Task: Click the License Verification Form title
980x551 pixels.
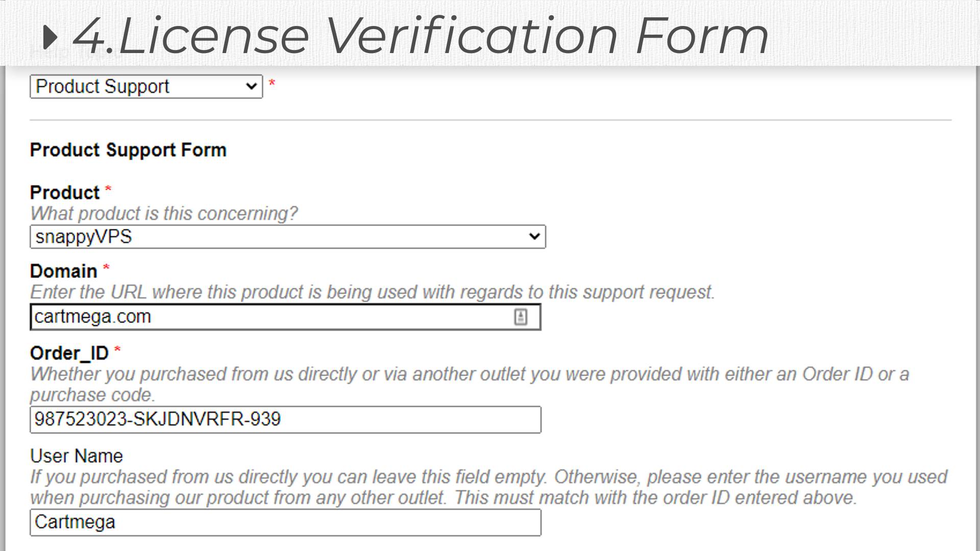Action: pyautogui.click(x=419, y=35)
